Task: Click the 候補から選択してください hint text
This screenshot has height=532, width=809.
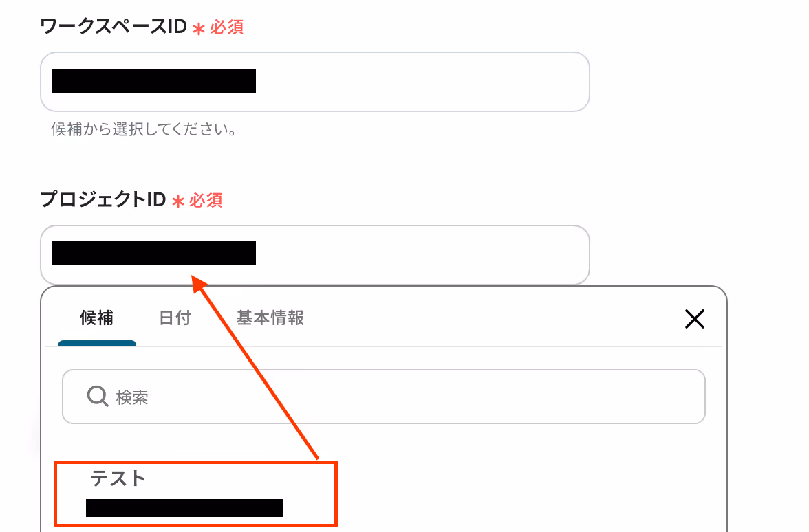Action: (x=144, y=129)
